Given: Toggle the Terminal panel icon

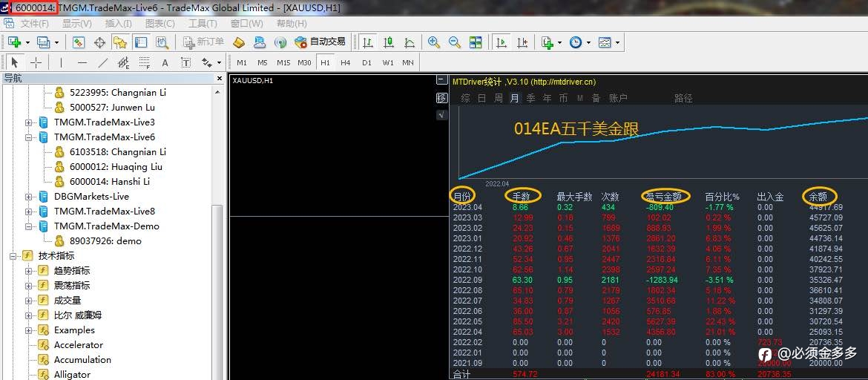Looking at the screenshot, I should (141, 42).
